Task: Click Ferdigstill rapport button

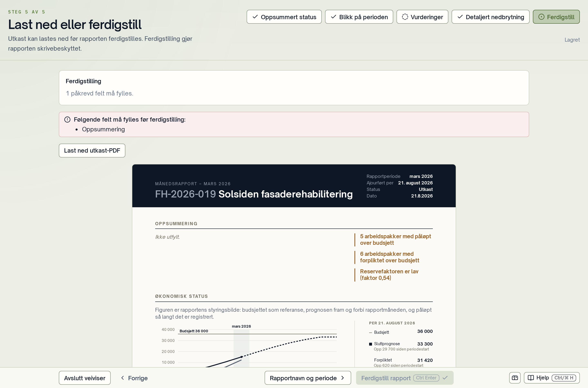Action: (404, 378)
